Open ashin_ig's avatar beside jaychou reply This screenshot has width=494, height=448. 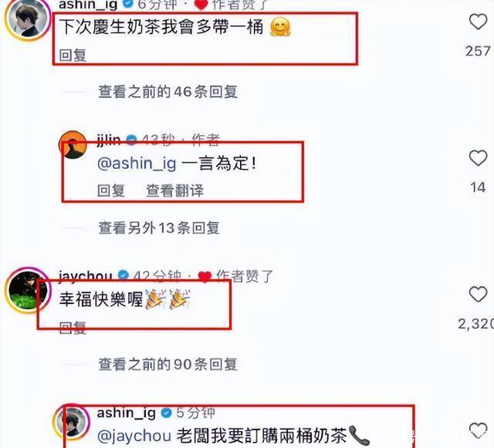(x=73, y=423)
